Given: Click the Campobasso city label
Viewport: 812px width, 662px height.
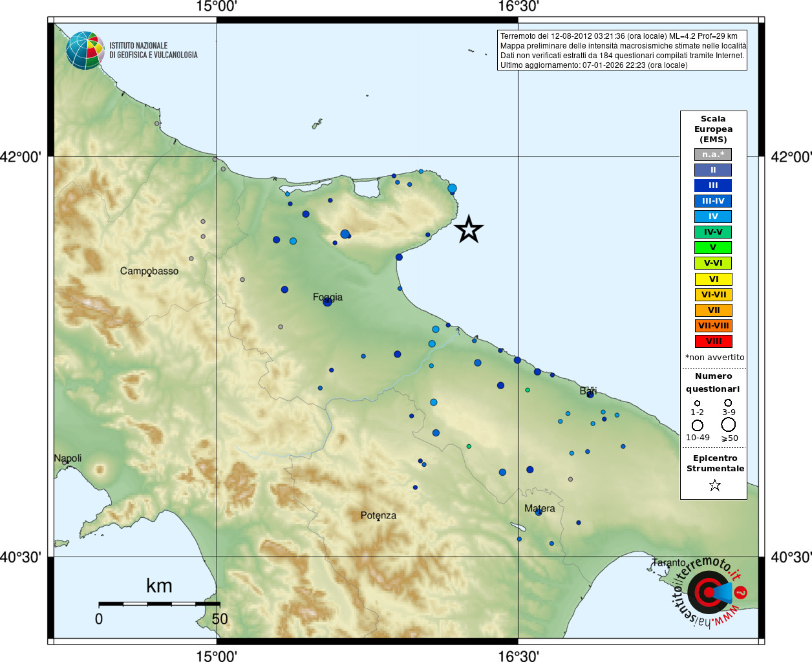Looking at the screenshot, I should (x=149, y=271).
